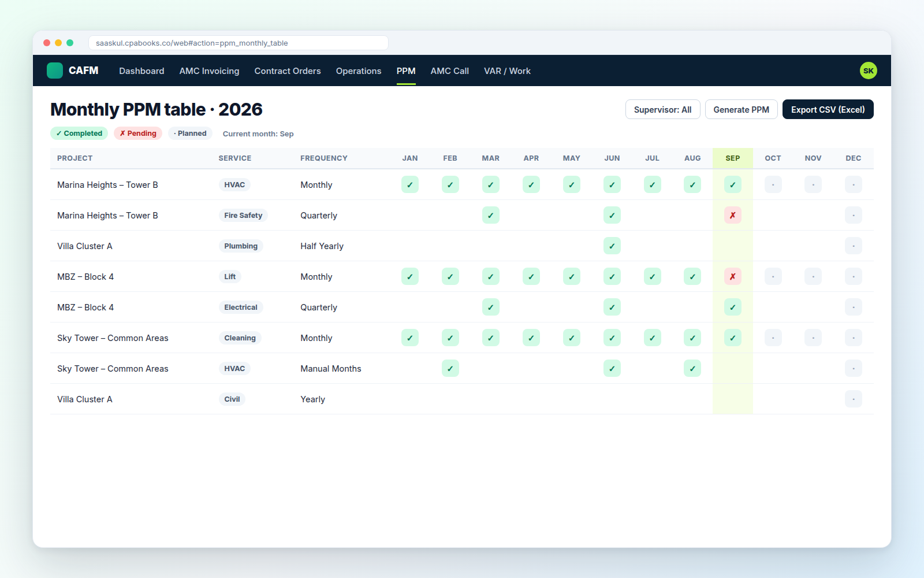Click the planned Oct marker for Marina HVAC
Viewport: 924px width, 578px height.
[x=773, y=184]
